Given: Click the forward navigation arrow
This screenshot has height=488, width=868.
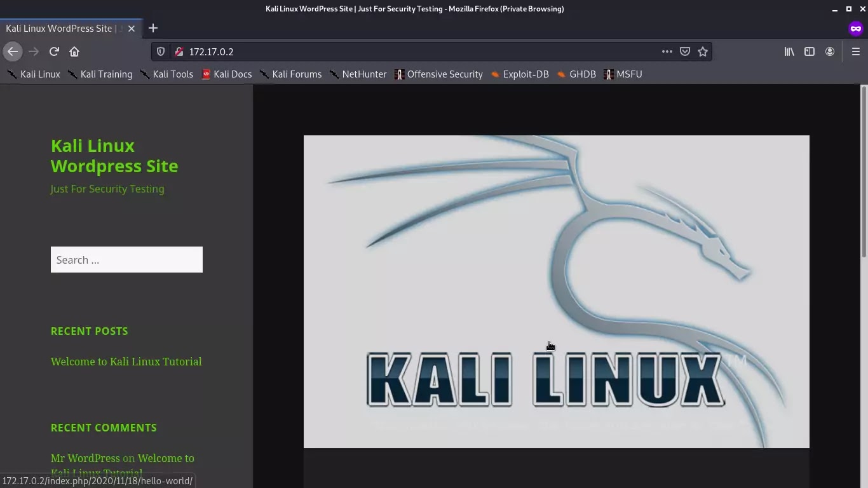Looking at the screenshot, I should tap(34, 51).
